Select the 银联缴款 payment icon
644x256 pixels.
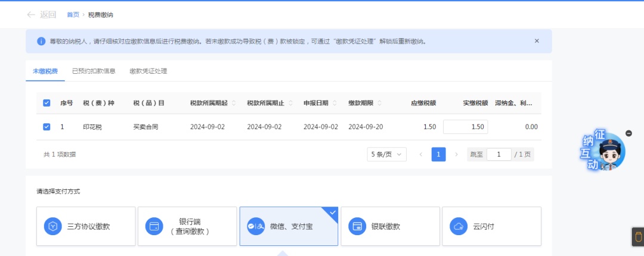357,226
